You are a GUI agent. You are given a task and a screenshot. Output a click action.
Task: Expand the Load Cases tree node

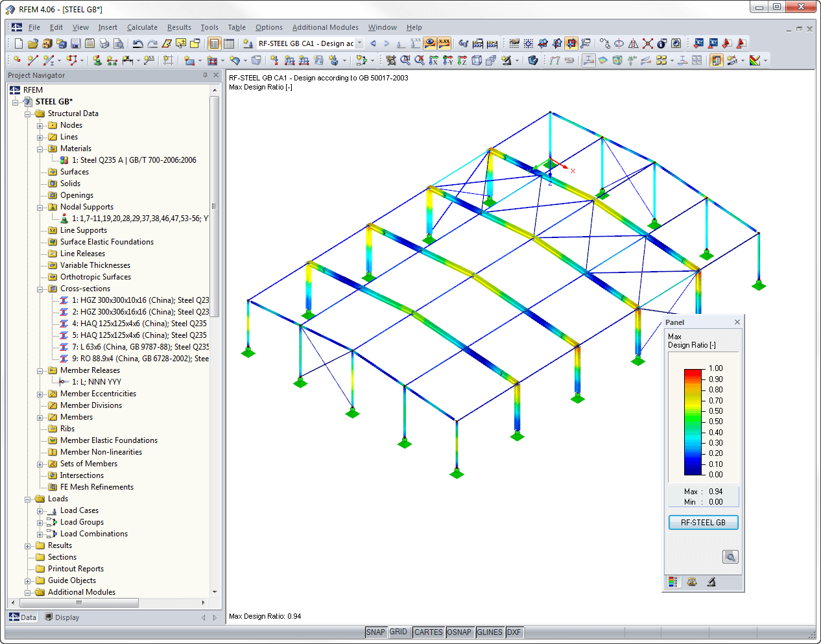point(40,511)
